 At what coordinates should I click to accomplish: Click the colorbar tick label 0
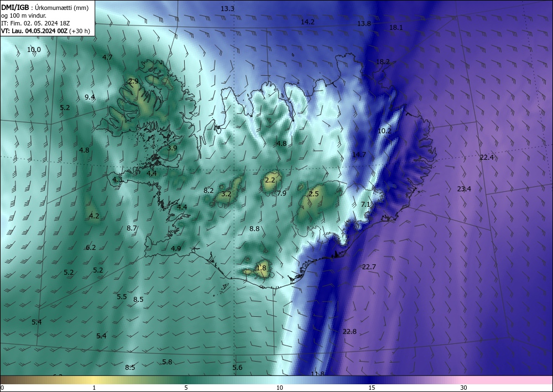point(2,388)
